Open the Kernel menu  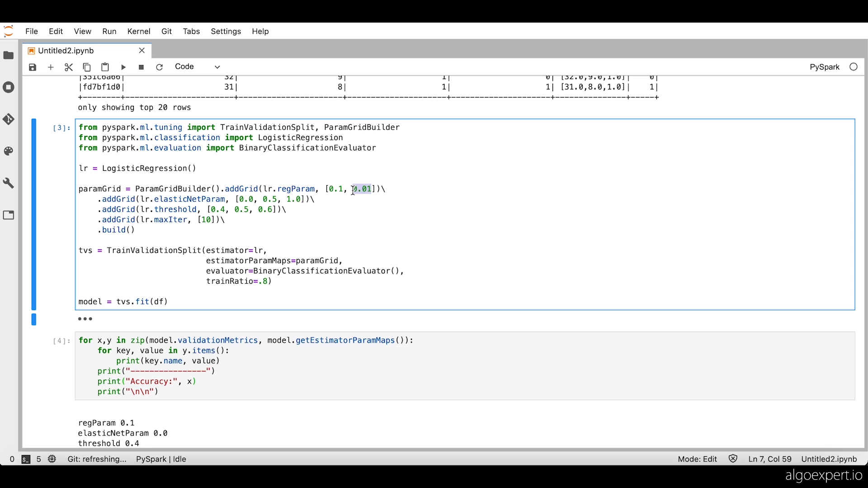point(139,31)
